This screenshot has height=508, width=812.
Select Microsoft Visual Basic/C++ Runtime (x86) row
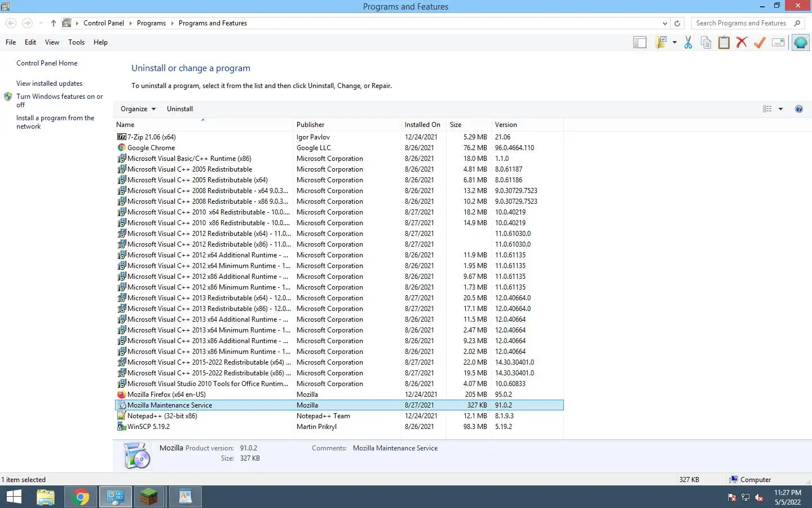[339, 159]
